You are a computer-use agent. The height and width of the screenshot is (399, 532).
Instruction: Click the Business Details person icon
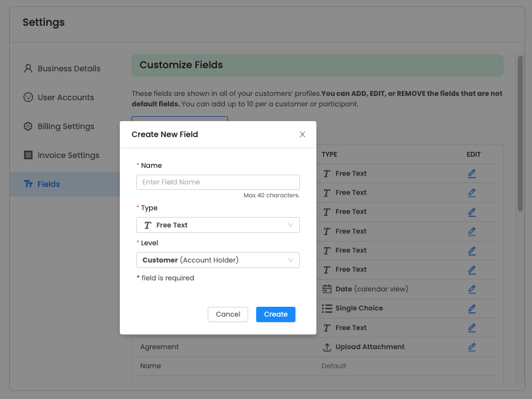(28, 69)
